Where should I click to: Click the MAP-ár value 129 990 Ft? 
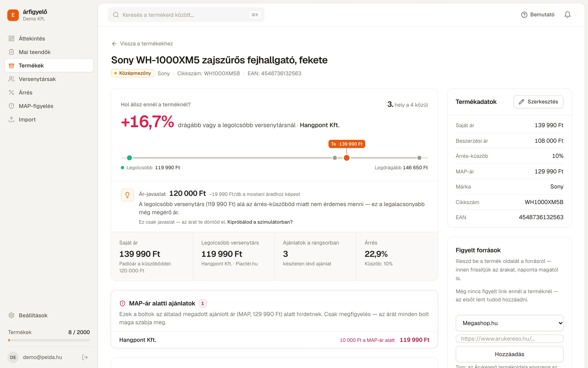(549, 171)
